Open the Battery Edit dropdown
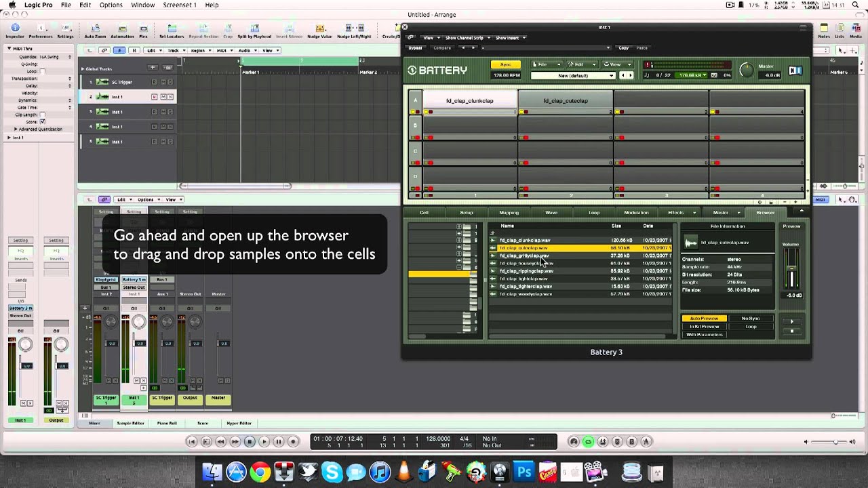The width and height of the screenshot is (868, 488). [x=582, y=64]
